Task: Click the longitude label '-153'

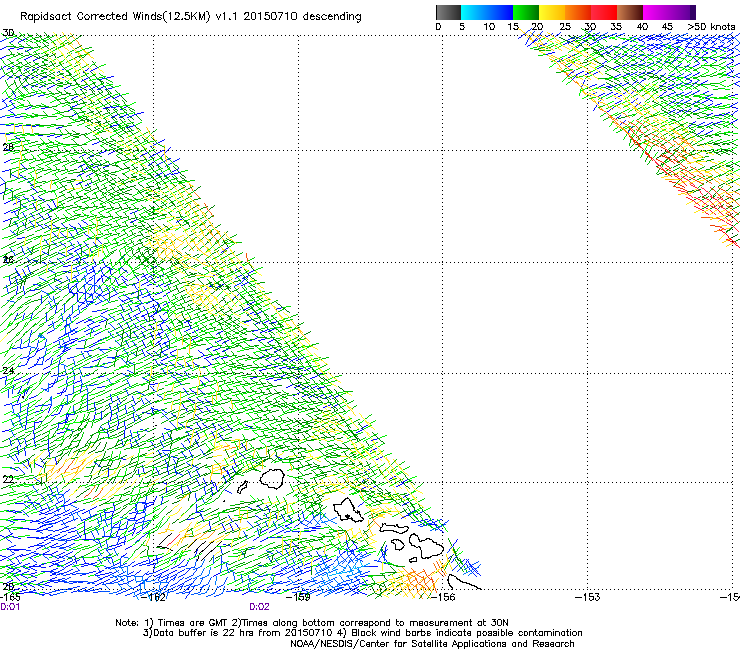Action: 588,597
